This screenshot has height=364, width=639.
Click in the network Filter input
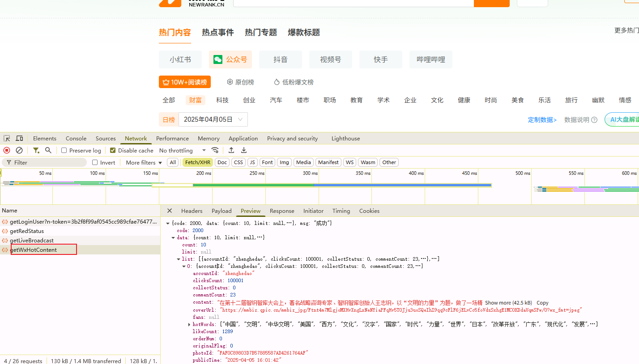44,162
